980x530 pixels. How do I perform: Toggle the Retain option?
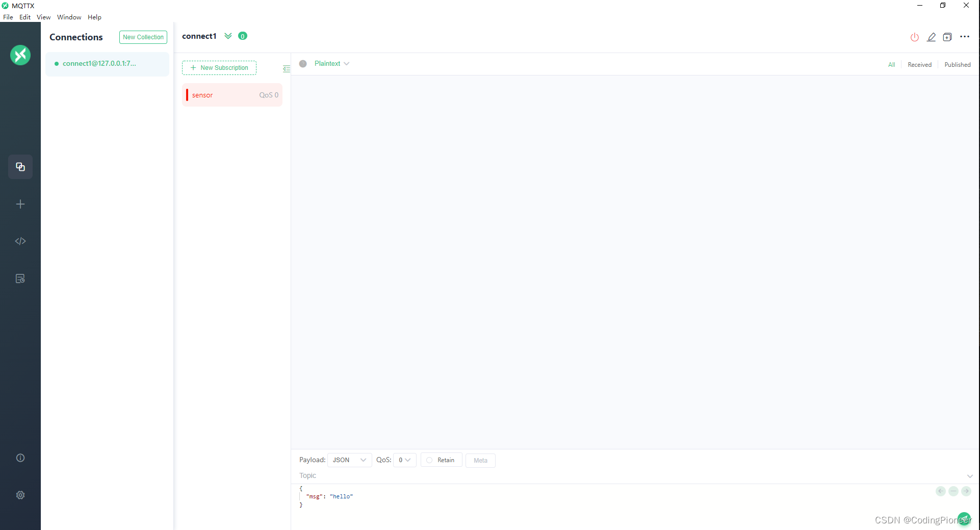(441, 460)
